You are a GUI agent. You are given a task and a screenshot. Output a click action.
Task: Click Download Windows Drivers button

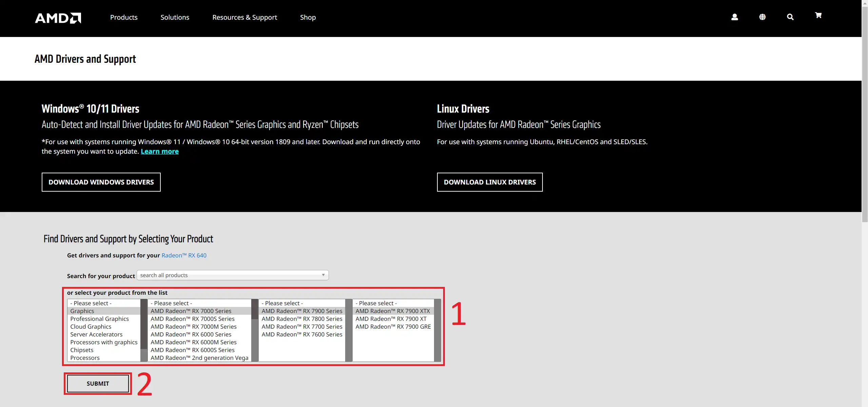click(101, 182)
